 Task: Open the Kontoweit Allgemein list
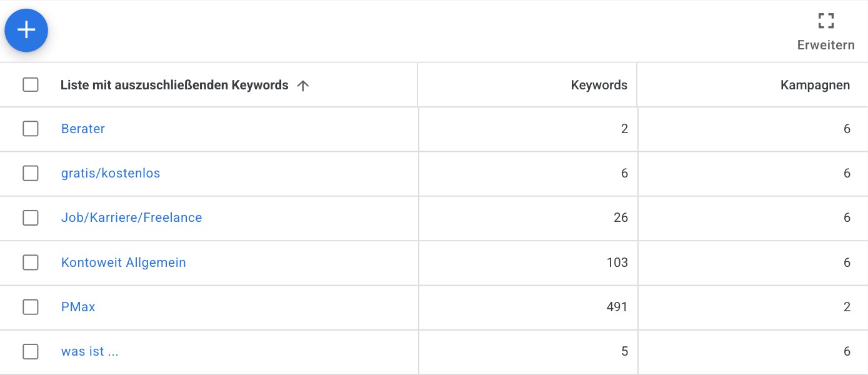pyautogui.click(x=124, y=262)
